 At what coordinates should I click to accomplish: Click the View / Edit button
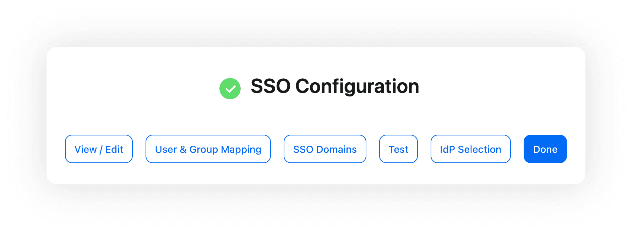tap(99, 149)
